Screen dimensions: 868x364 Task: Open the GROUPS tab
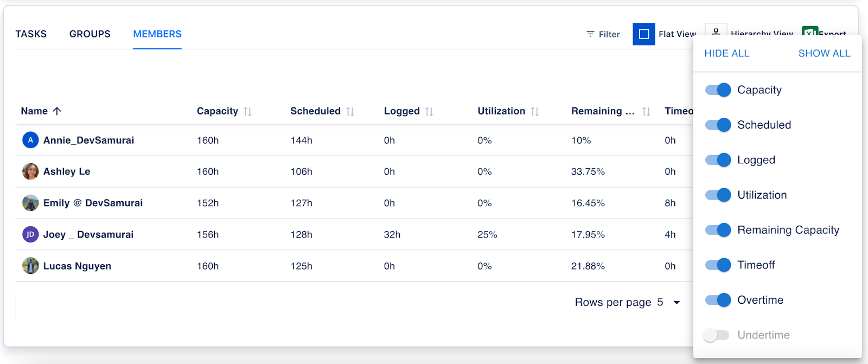pos(90,34)
